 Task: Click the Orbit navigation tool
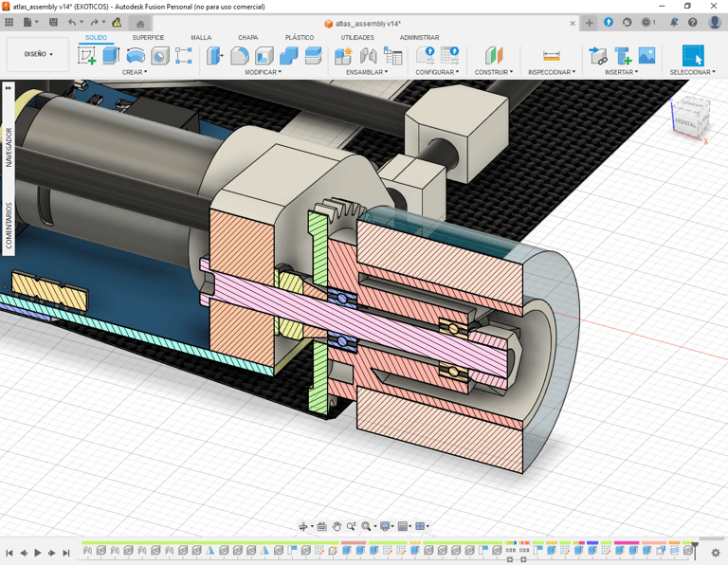pos(303,526)
